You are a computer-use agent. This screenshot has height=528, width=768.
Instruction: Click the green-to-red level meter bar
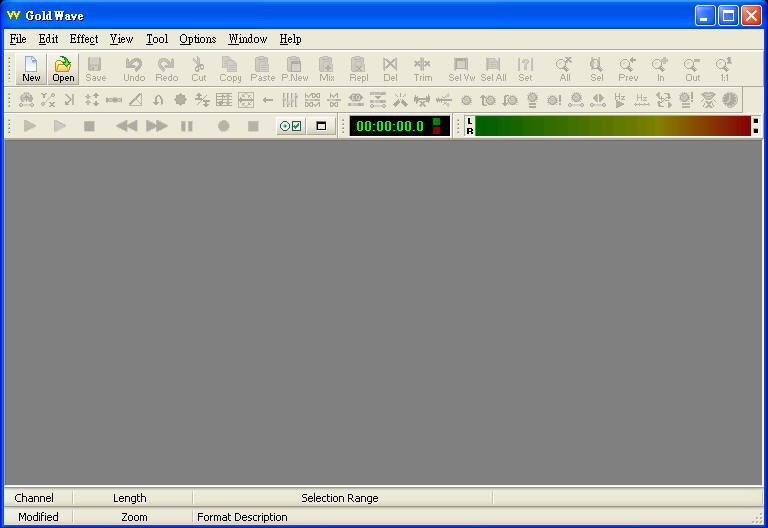[x=612, y=126]
